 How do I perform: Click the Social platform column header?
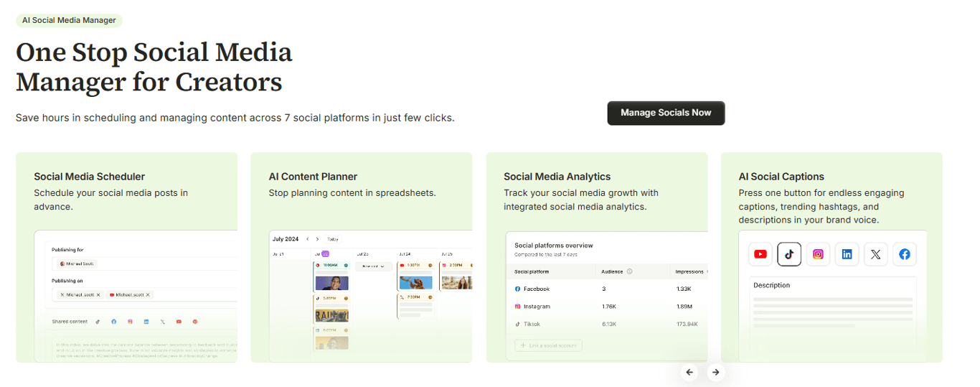pyautogui.click(x=532, y=271)
